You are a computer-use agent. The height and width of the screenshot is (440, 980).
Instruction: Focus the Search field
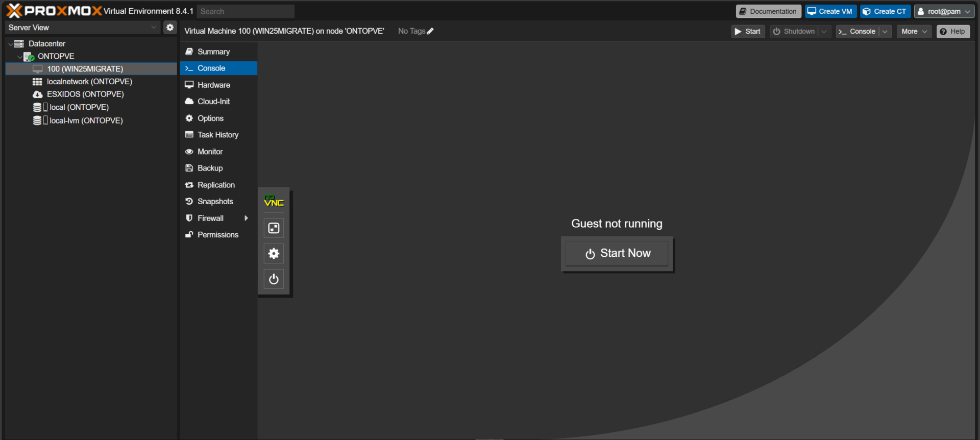[x=246, y=11]
